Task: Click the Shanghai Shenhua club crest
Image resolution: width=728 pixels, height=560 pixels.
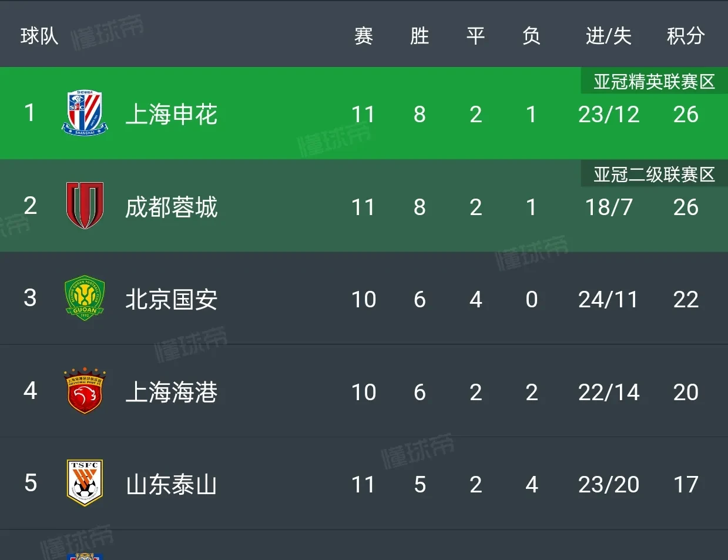Action: click(x=85, y=113)
